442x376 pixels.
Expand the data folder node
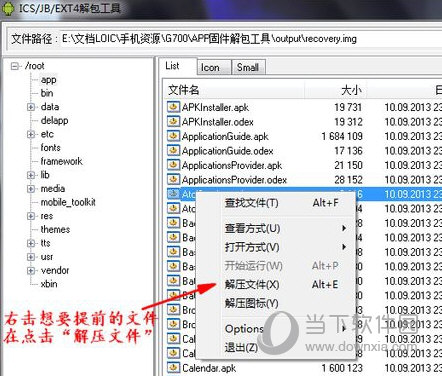click(31, 107)
